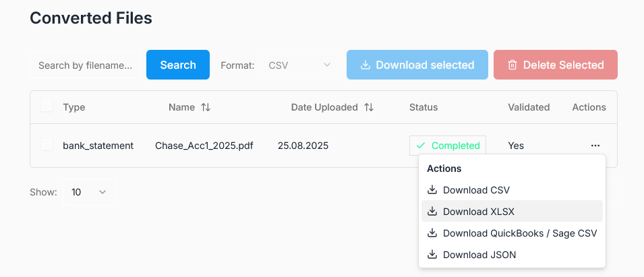Click the Completed status badge
The height and width of the screenshot is (277, 644).
(x=448, y=146)
